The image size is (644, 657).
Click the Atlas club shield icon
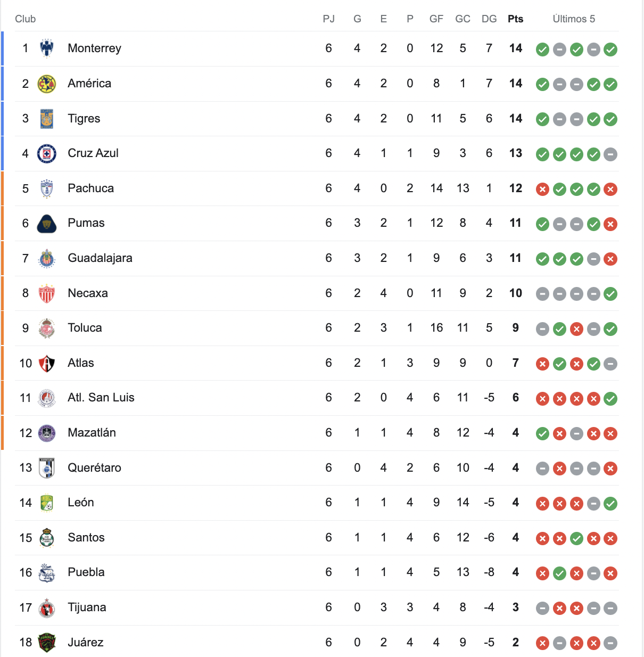pos(47,363)
